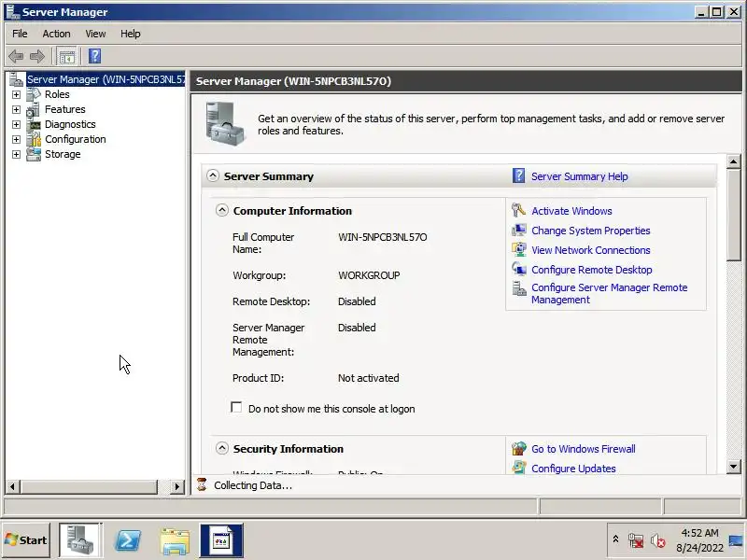Screen dimensions: 747x560
Task: Click the Show Desktop button at taskbar end
Action: coord(737,540)
